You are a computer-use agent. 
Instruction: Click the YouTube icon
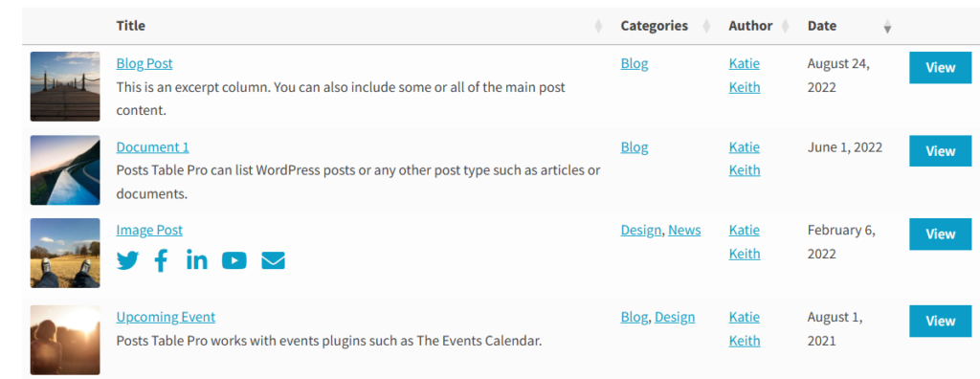234,260
